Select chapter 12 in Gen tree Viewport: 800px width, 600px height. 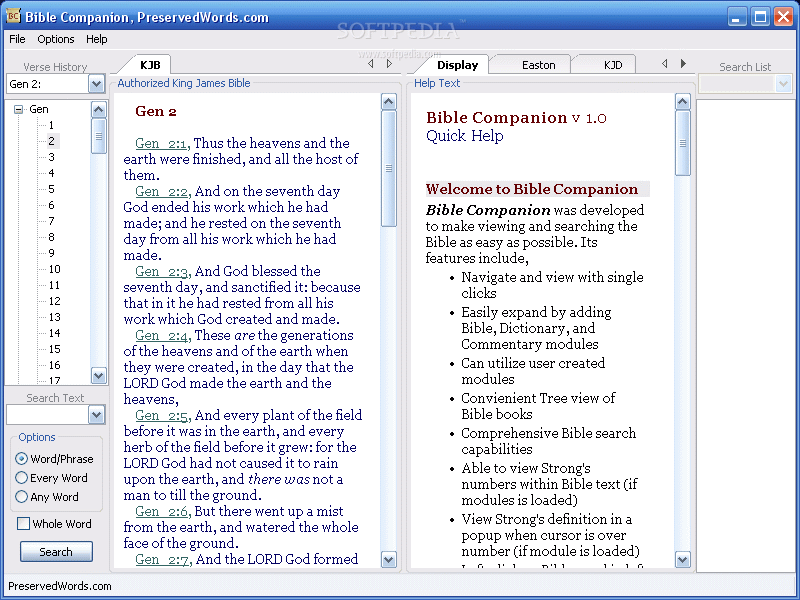[55, 301]
